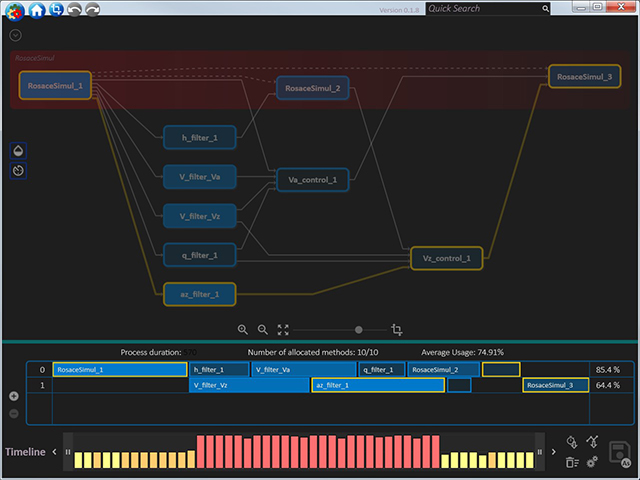
Task: Select the RosaceSimul_1 graph node
Action: tap(55, 85)
